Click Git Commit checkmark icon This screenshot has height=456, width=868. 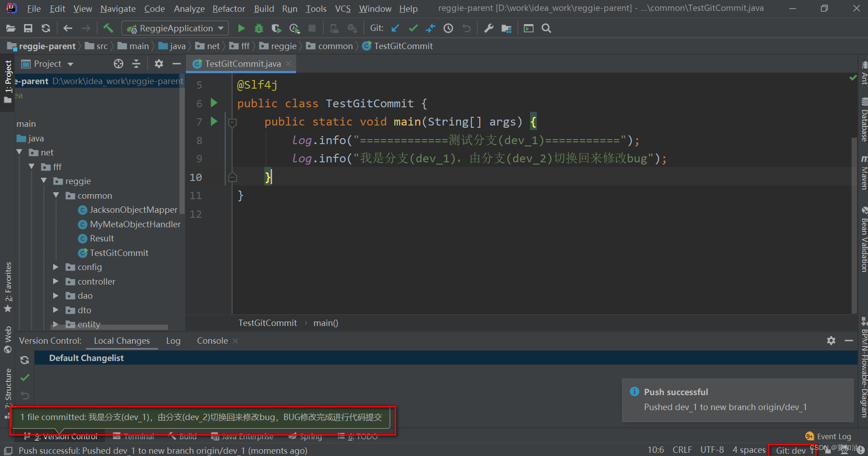coord(413,28)
